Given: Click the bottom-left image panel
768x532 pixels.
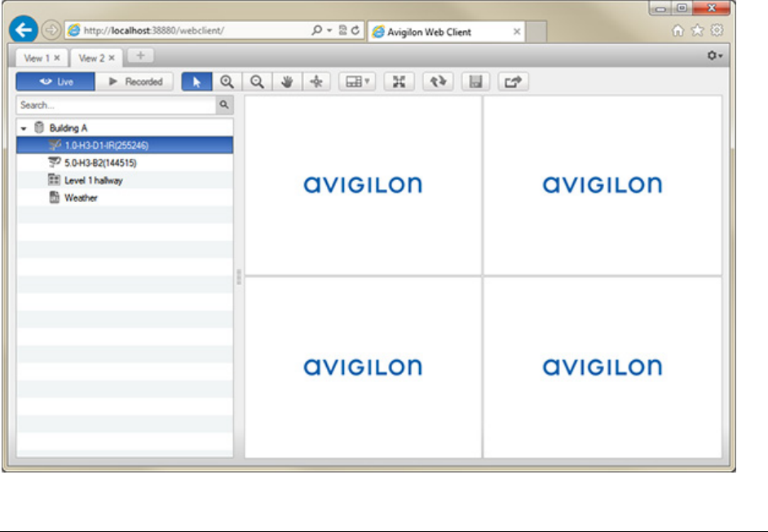Looking at the screenshot, I should (363, 367).
